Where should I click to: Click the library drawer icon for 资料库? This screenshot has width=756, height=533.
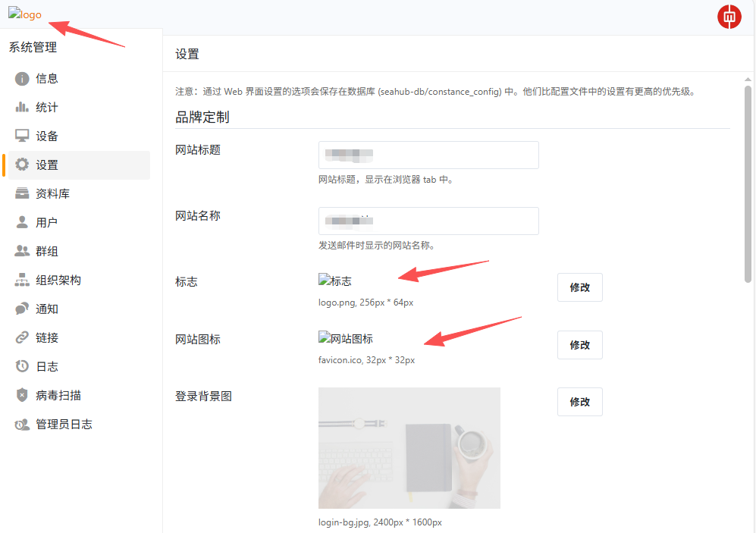click(x=22, y=194)
